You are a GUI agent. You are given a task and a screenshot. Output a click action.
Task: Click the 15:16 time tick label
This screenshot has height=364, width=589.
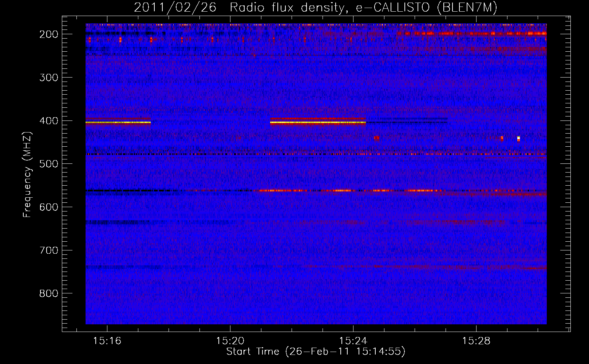pyautogui.click(x=107, y=341)
